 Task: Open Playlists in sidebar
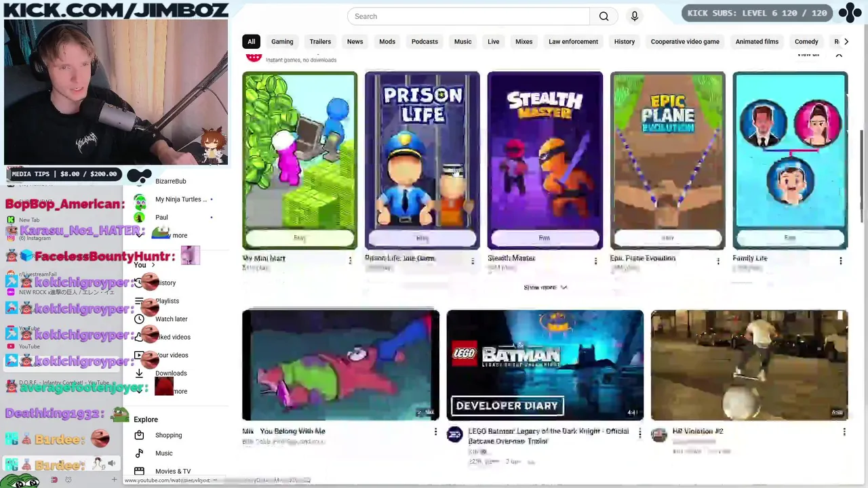167,301
